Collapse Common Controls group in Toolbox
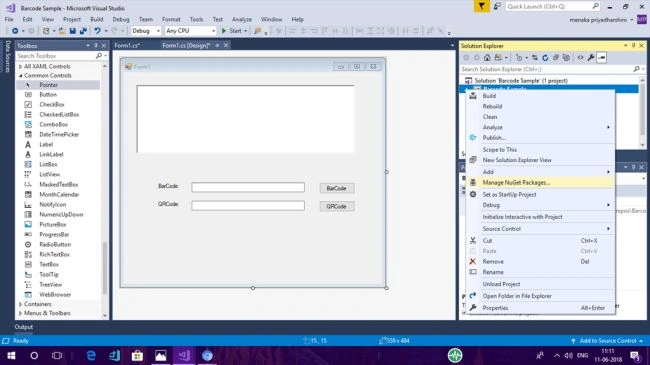This screenshot has width=650, height=365. (20, 75)
